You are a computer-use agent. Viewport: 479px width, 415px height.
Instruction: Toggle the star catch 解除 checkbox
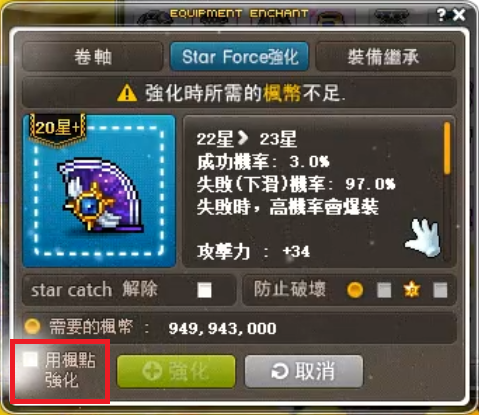(x=204, y=290)
